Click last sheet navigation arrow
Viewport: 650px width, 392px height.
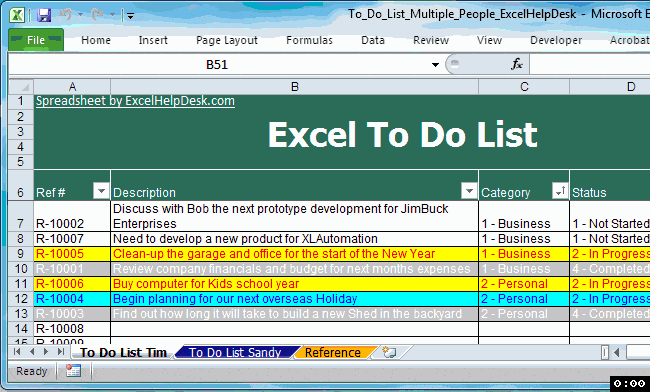pyautogui.click(x=61, y=352)
